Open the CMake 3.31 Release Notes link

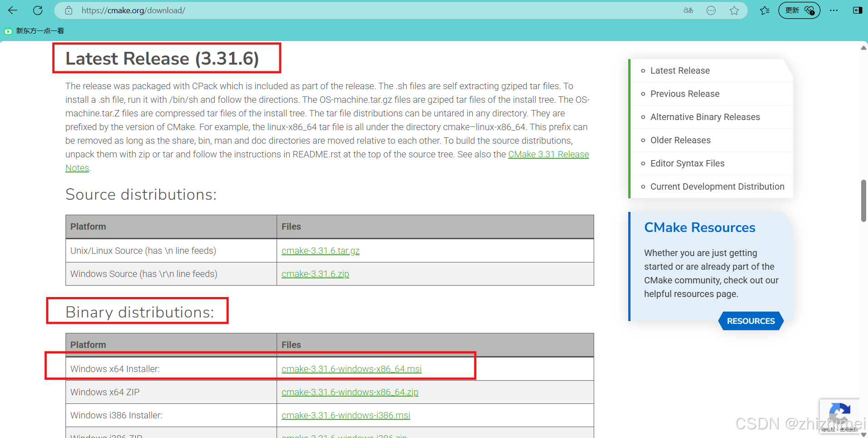click(x=548, y=154)
